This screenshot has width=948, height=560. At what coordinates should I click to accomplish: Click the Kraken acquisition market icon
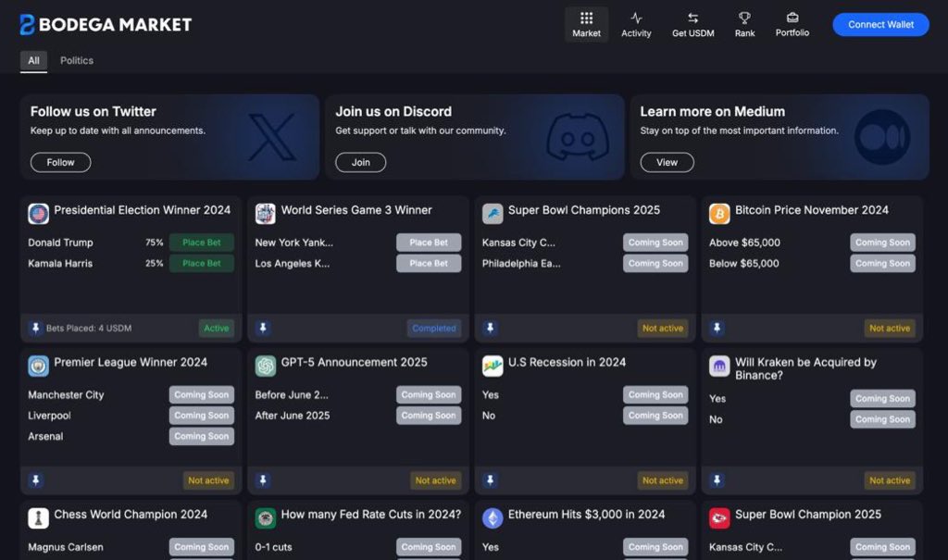pos(718,366)
